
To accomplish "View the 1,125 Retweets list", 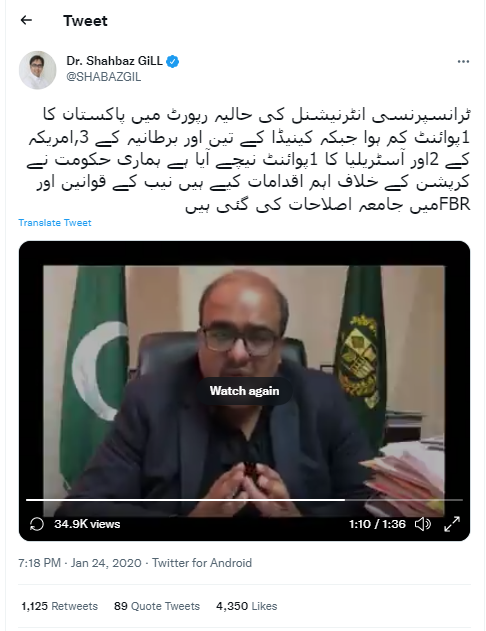I will 60,606.
